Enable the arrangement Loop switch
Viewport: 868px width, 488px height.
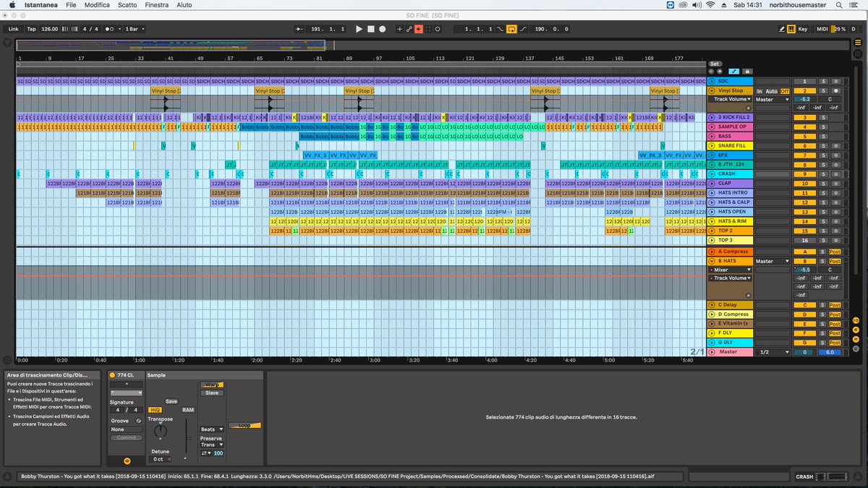pos(512,29)
